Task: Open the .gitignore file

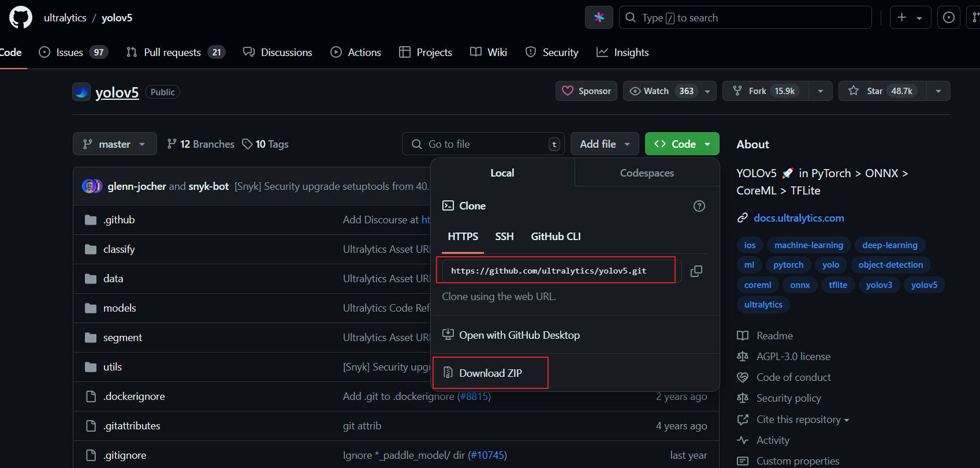Action: pos(125,455)
